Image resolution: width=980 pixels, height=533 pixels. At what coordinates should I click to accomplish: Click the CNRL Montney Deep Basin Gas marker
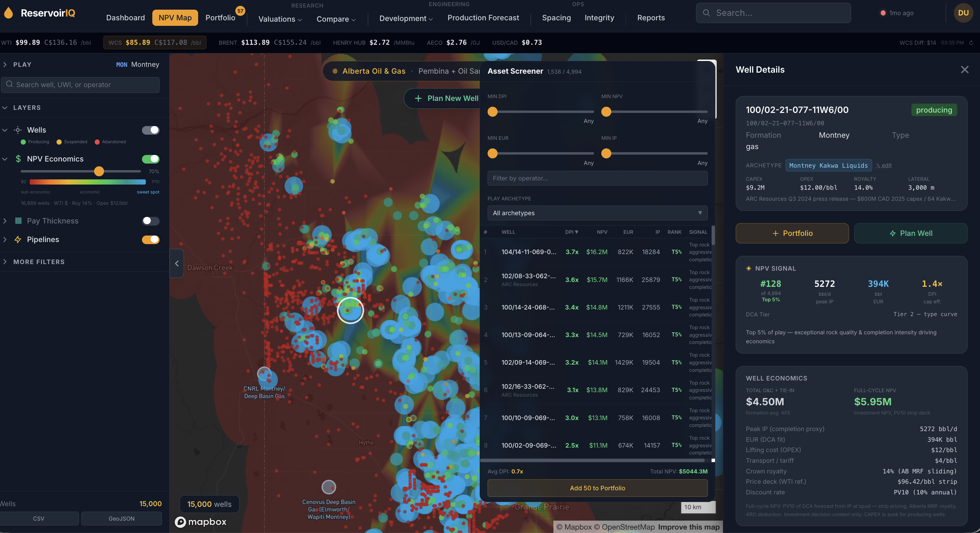pos(264,374)
